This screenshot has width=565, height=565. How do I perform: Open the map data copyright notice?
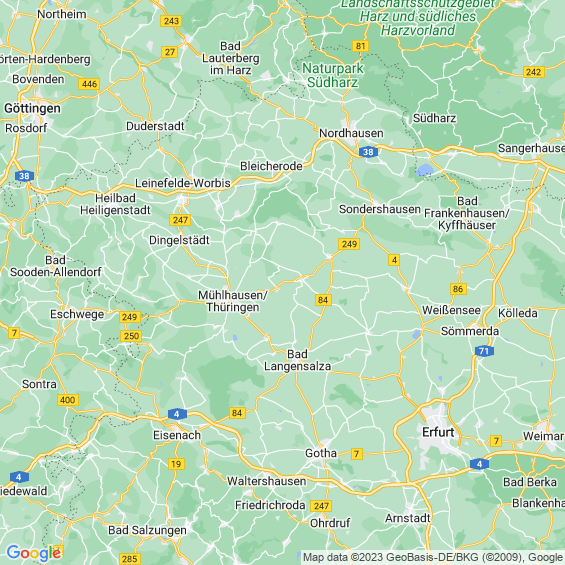click(433, 557)
